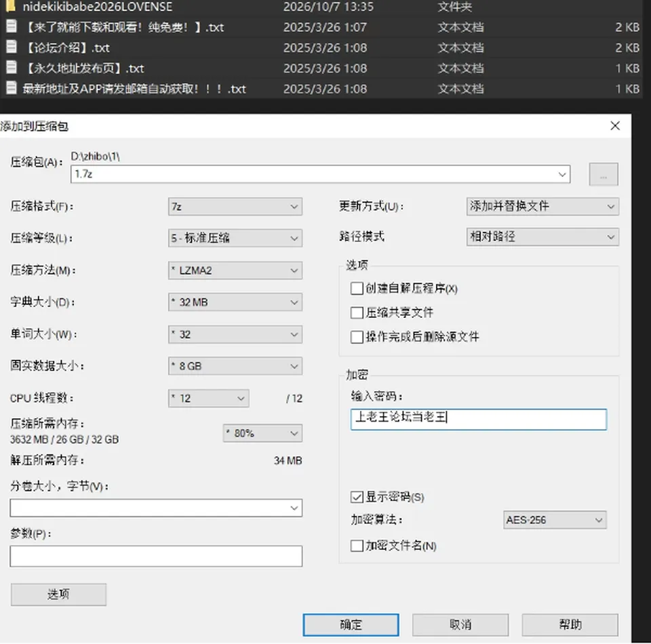Open the 压缩等级 dropdown
The height and width of the screenshot is (644, 651).
point(235,238)
